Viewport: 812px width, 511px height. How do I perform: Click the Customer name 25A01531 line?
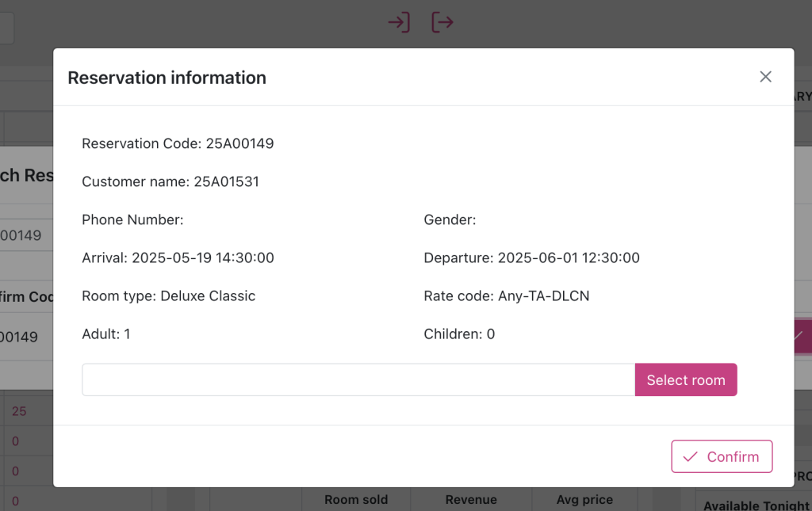pyautogui.click(x=170, y=181)
